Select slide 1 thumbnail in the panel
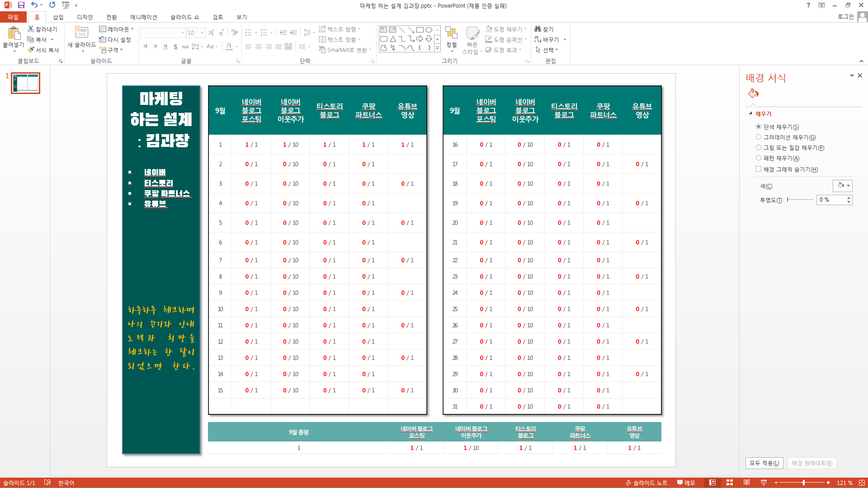This screenshot has width=868, height=488. [26, 83]
